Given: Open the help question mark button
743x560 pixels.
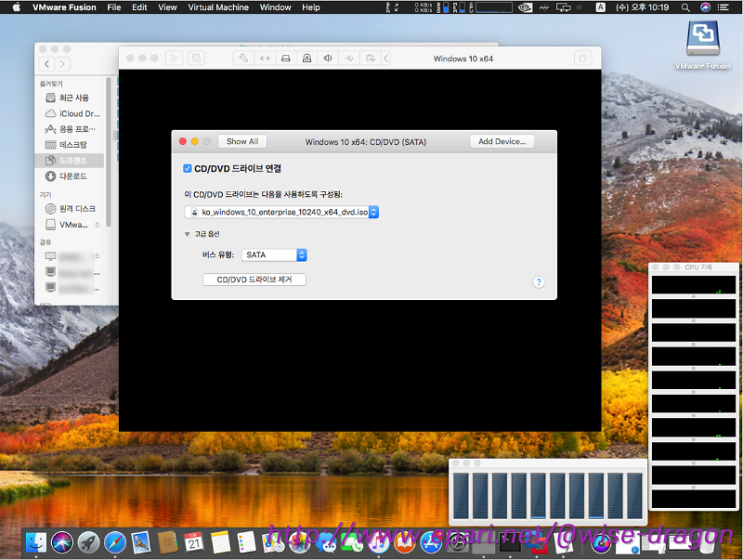Looking at the screenshot, I should pos(539,282).
